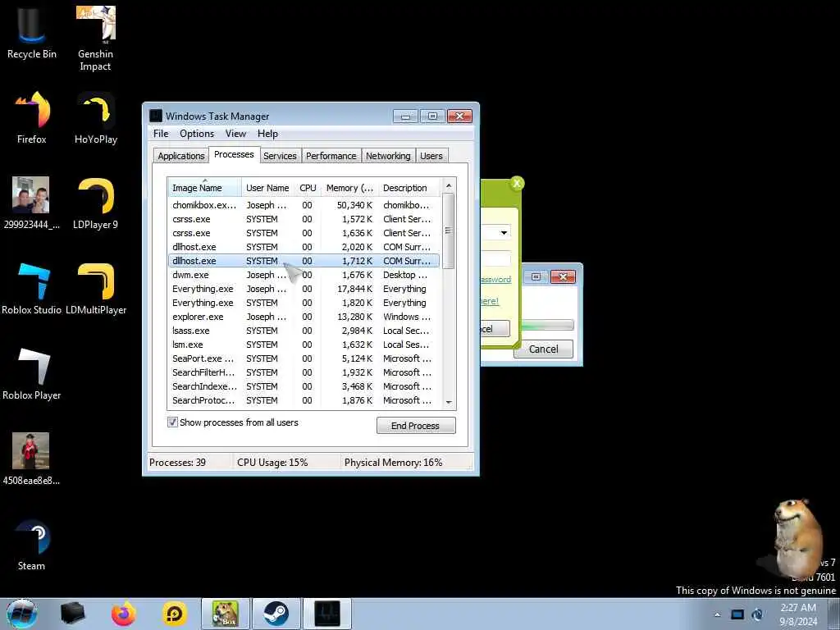Screen dimensions: 840x630
Task: Open the Windows Start orb
Action: 22,614
